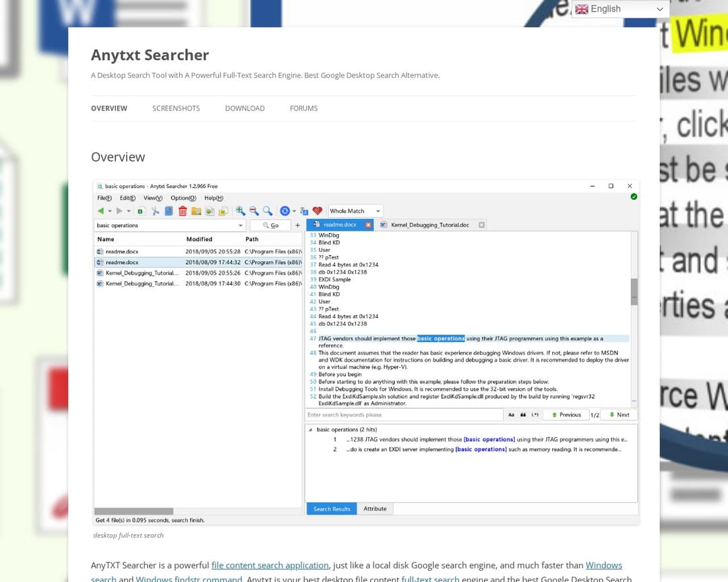Viewport: 728px width, 582px height.
Task: Click the horizontal scrollbar in file list
Action: (x=133, y=511)
